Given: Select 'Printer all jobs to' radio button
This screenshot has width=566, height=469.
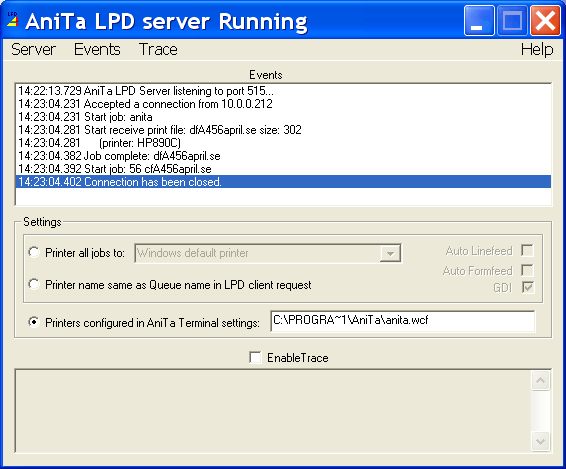Looking at the screenshot, I should point(34,252).
